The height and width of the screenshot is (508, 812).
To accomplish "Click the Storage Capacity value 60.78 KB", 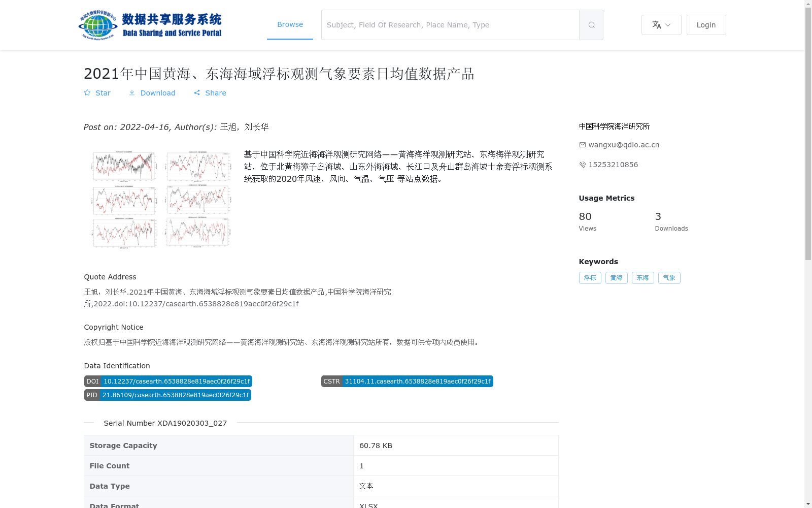I will tap(376, 446).
